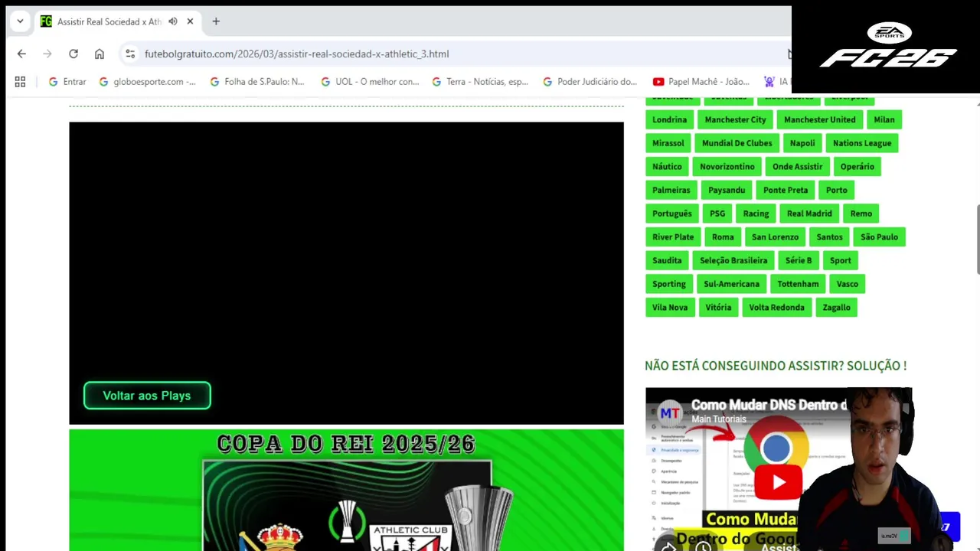Select the Racing tag

[x=756, y=214]
